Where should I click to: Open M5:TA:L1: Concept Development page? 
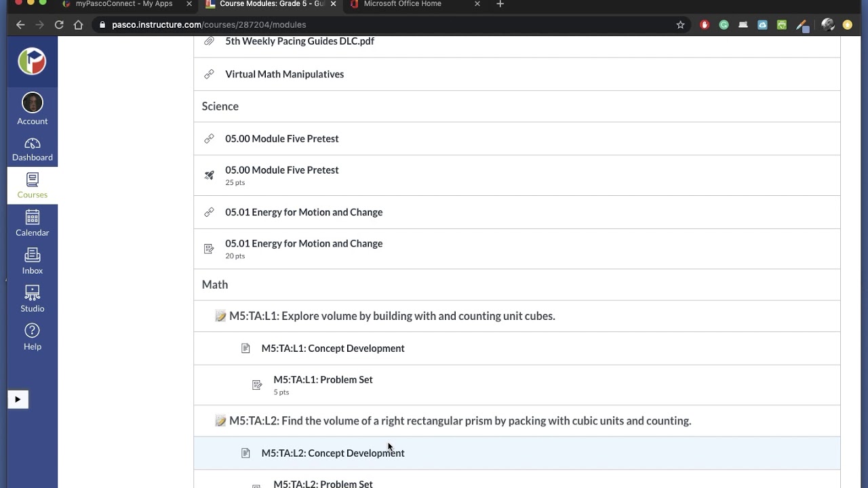tap(332, 348)
